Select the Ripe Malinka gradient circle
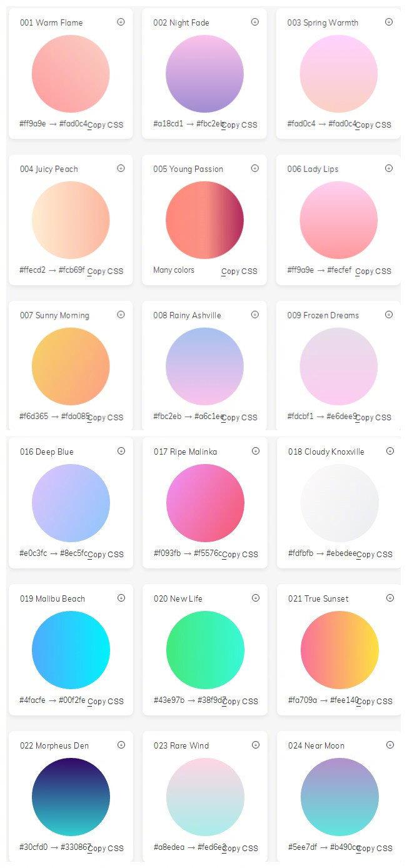 tap(205, 503)
